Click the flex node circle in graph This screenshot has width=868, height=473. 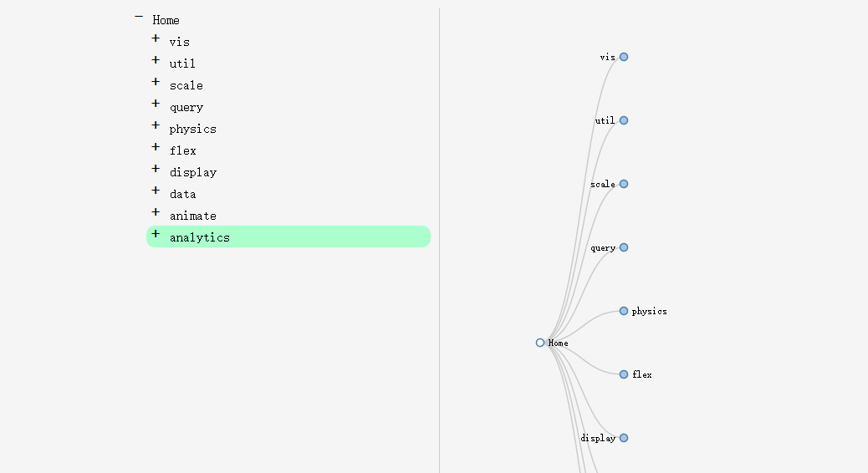(624, 374)
